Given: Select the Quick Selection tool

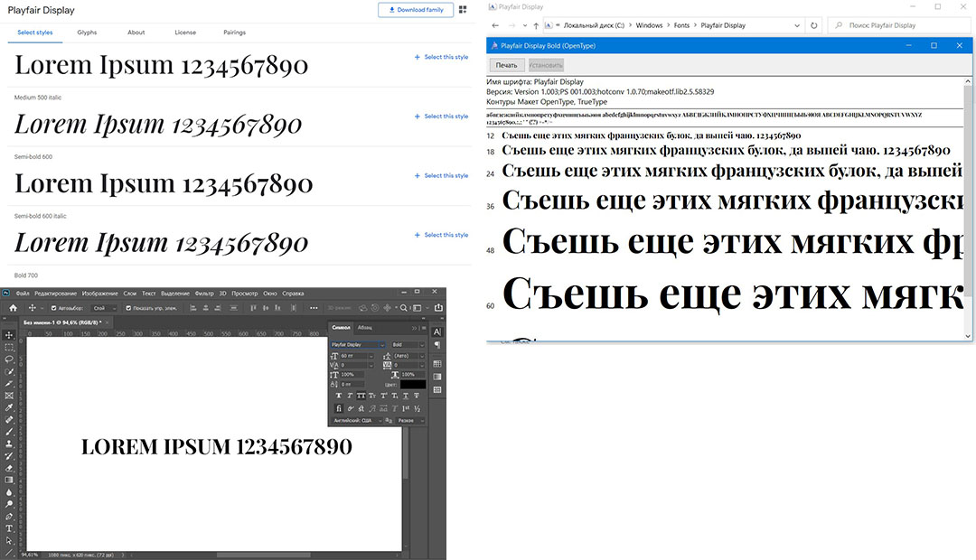Looking at the screenshot, I should point(9,371).
